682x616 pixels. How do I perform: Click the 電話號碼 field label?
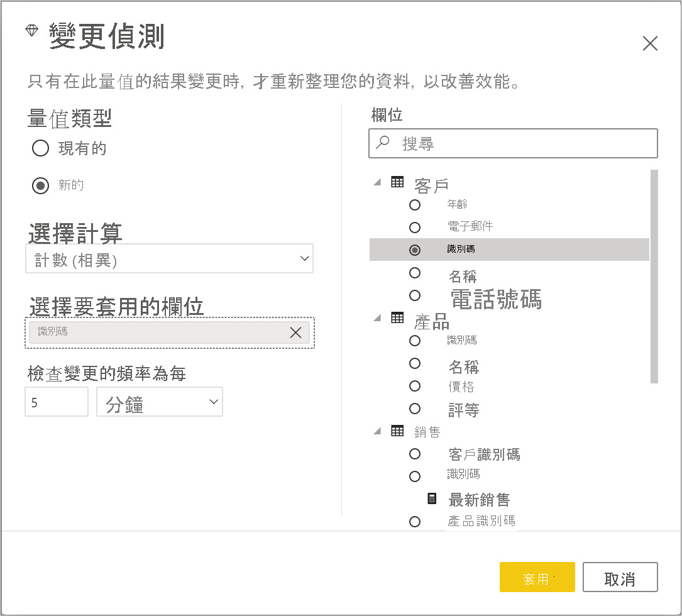click(x=496, y=299)
